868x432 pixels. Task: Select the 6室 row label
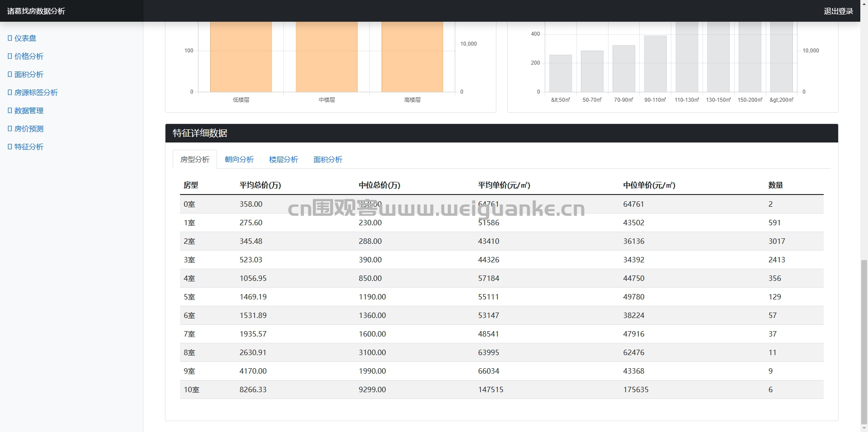pyautogui.click(x=189, y=315)
